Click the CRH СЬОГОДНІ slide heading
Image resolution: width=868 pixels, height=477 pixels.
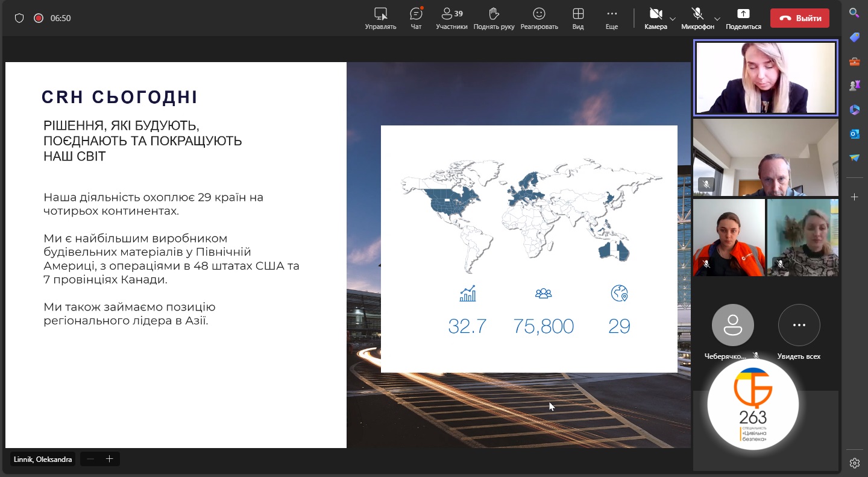pos(119,97)
